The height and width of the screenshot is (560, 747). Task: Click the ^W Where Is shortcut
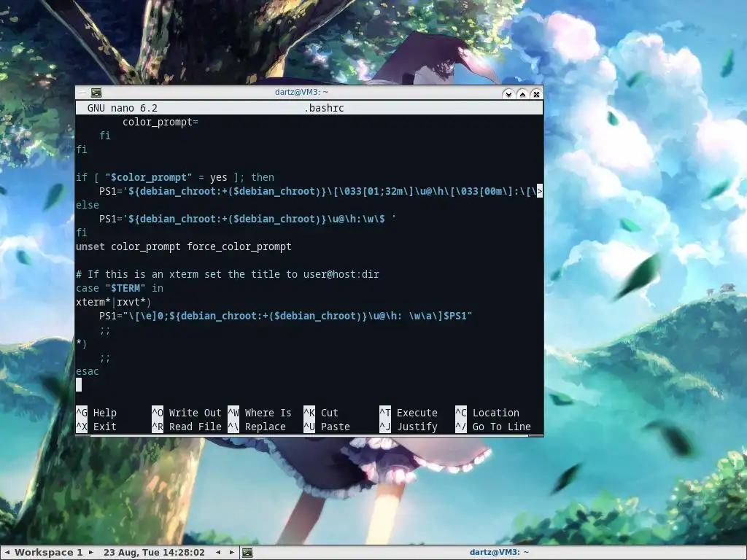point(260,413)
